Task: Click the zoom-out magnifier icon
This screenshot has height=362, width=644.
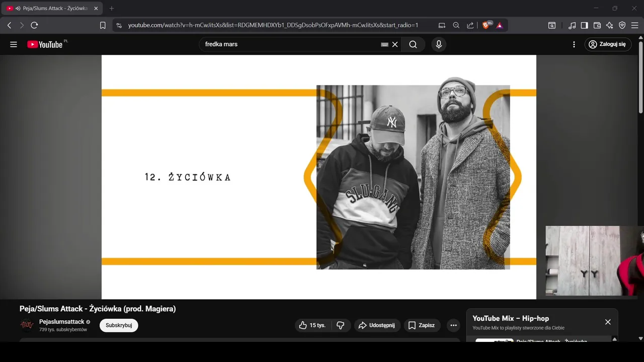Action: tap(456, 25)
